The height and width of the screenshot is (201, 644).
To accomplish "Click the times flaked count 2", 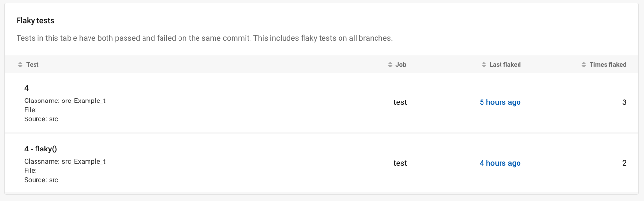I will pyautogui.click(x=624, y=163).
